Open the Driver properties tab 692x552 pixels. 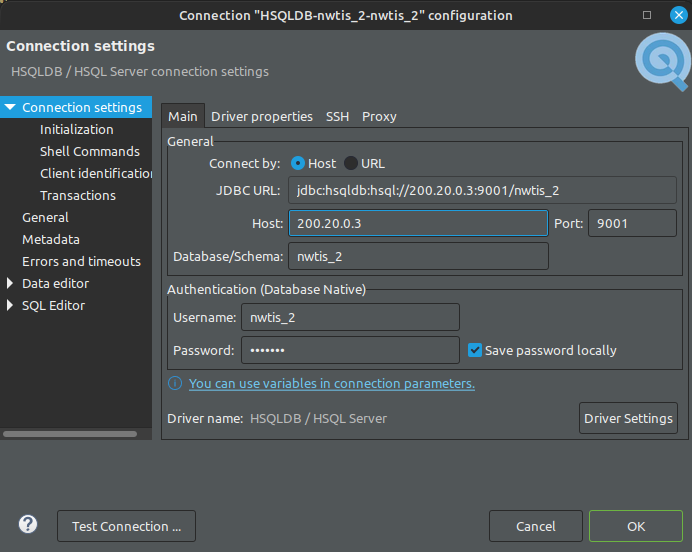262,116
